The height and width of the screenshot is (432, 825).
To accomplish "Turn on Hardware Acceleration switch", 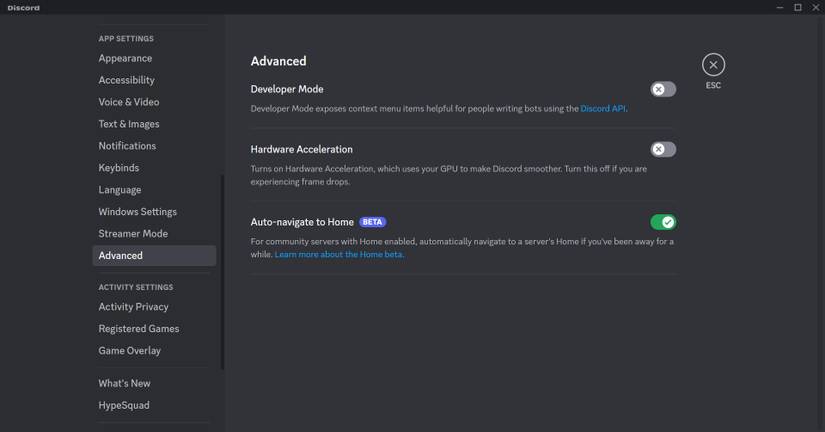I will click(663, 149).
